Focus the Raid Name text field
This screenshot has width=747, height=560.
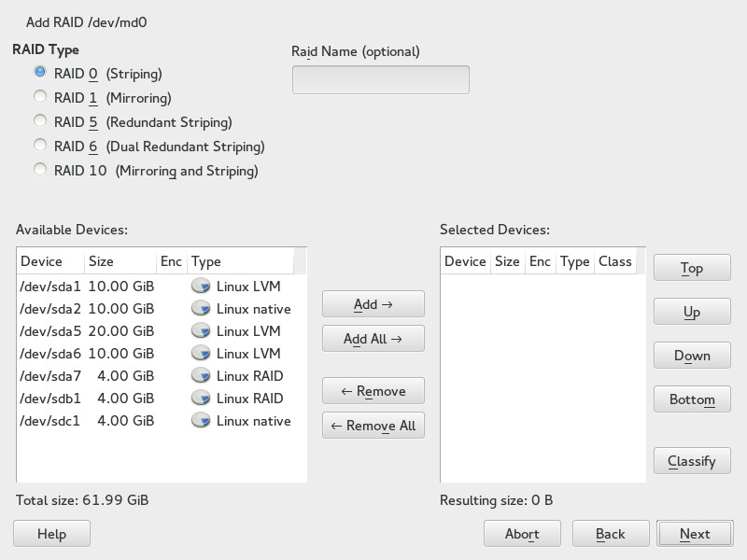coord(380,80)
